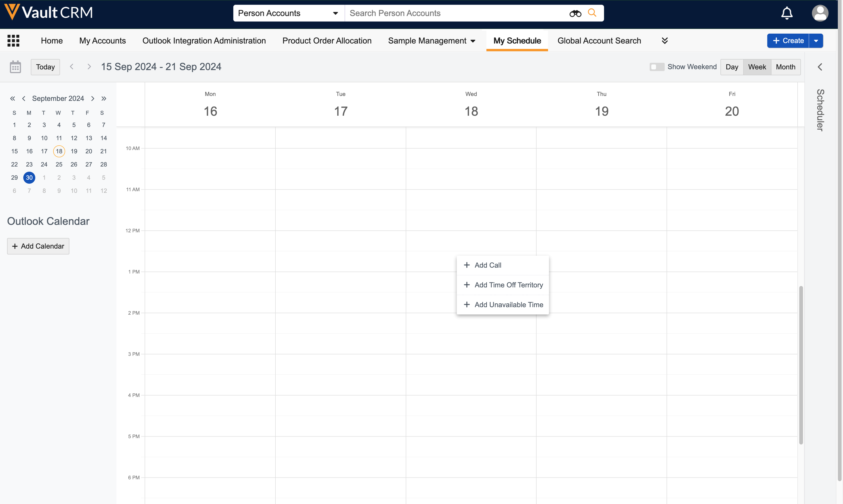Click the orange magnifier search icon
Screen dimensions: 843x504
coord(592,13)
